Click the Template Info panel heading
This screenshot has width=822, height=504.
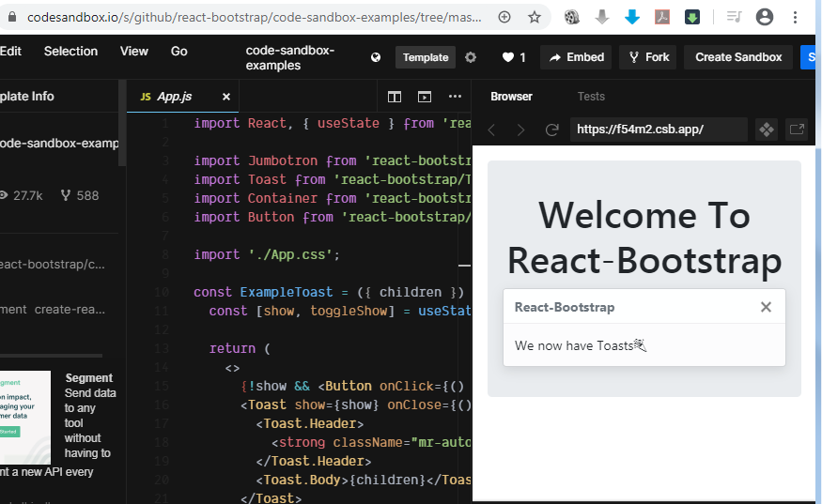click(x=26, y=97)
